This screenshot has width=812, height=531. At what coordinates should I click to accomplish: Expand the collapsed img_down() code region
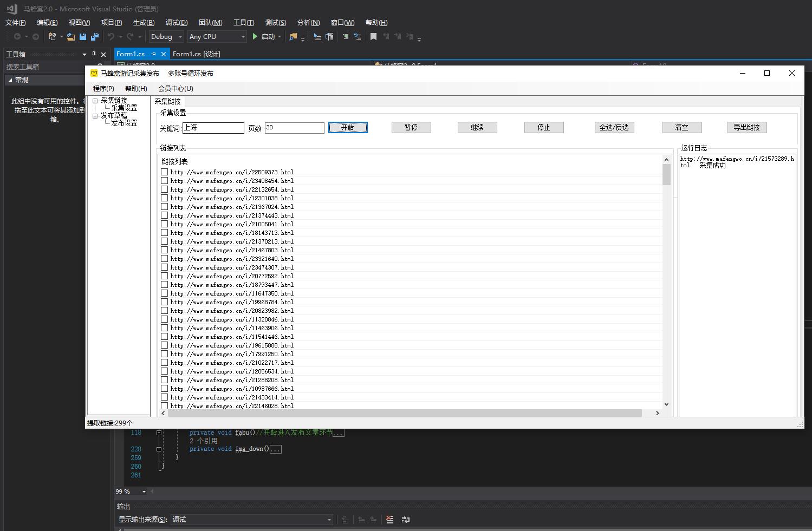[x=159, y=449]
